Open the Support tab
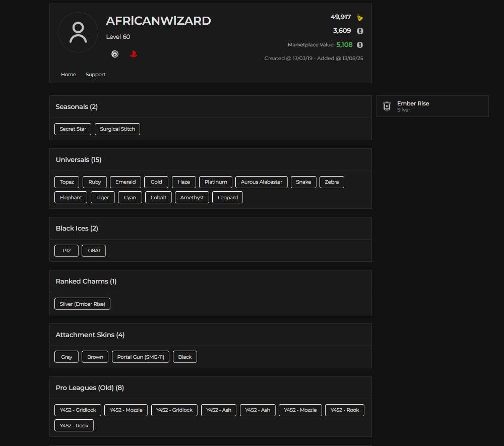The image size is (504, 446). pyautogui.click(x=95, y=74)
